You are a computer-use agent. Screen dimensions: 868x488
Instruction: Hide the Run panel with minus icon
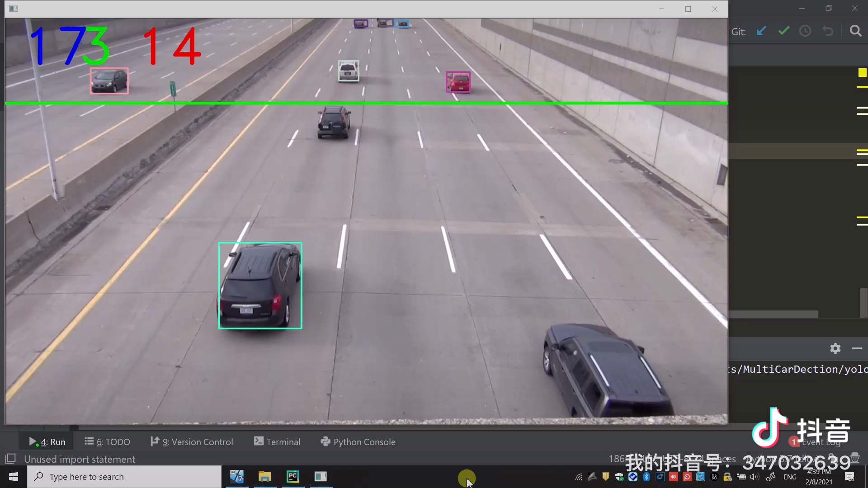point(857,348)
